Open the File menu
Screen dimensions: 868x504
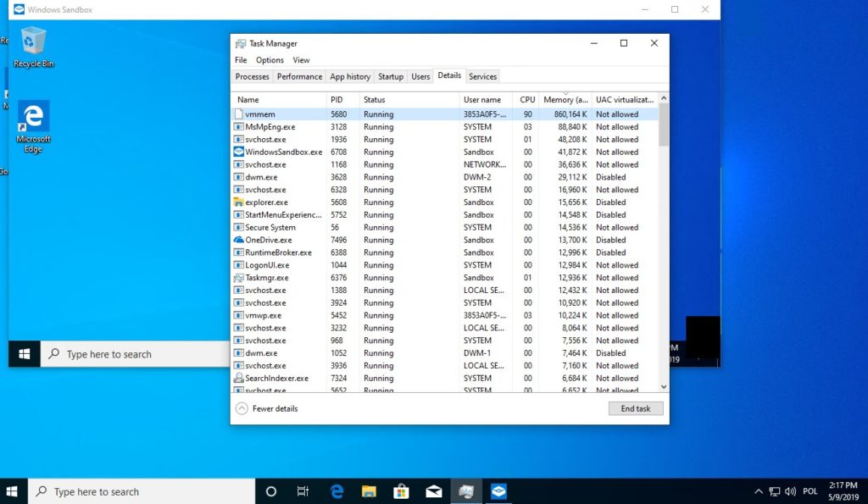pos(241,60)
